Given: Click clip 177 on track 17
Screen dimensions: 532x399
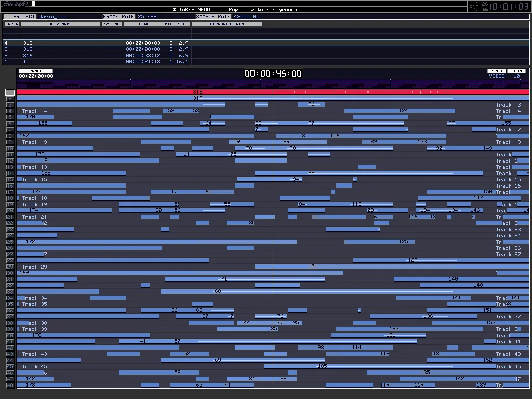Looking at the screenshot, I should click(x=71, y=191).
